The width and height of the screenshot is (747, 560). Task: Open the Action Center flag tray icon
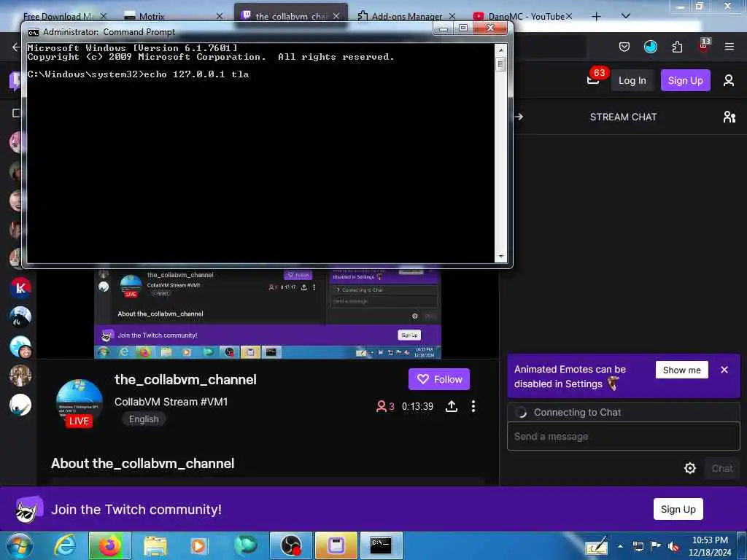(656, 546)
